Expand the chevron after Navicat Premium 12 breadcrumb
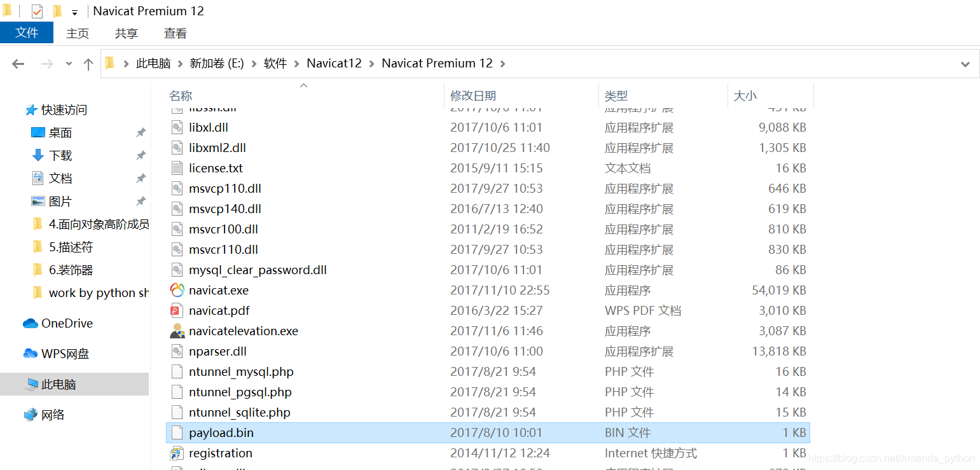Viewport: 980px width, 470px height. pos(503,64)
